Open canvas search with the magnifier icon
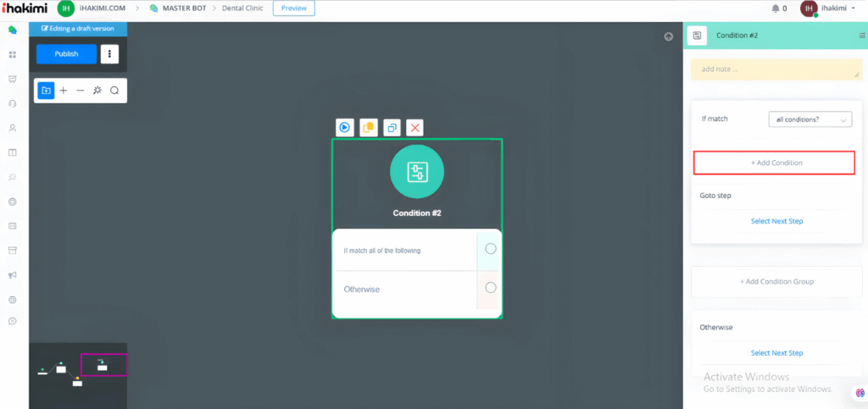The image size is (868, 409). click(114, 91)
